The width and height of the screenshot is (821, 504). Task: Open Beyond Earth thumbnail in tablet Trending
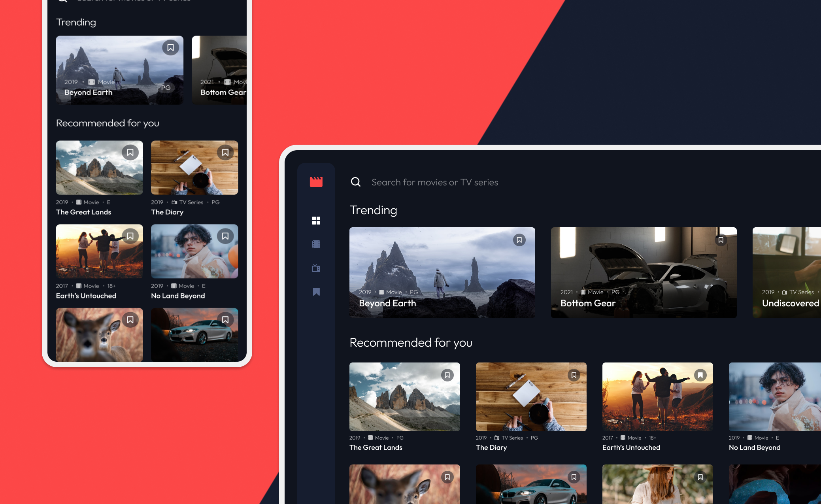click(x=442, y=273)
